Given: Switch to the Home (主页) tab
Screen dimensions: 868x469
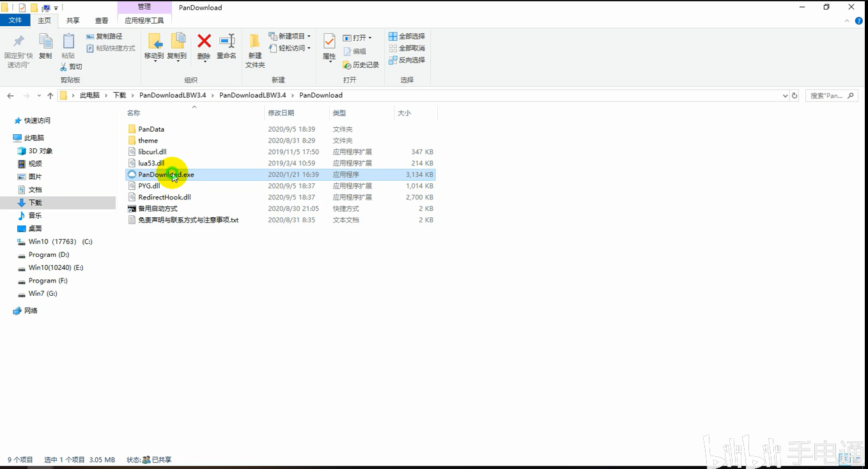Looking at the screenshot, I should click(44, 20).
